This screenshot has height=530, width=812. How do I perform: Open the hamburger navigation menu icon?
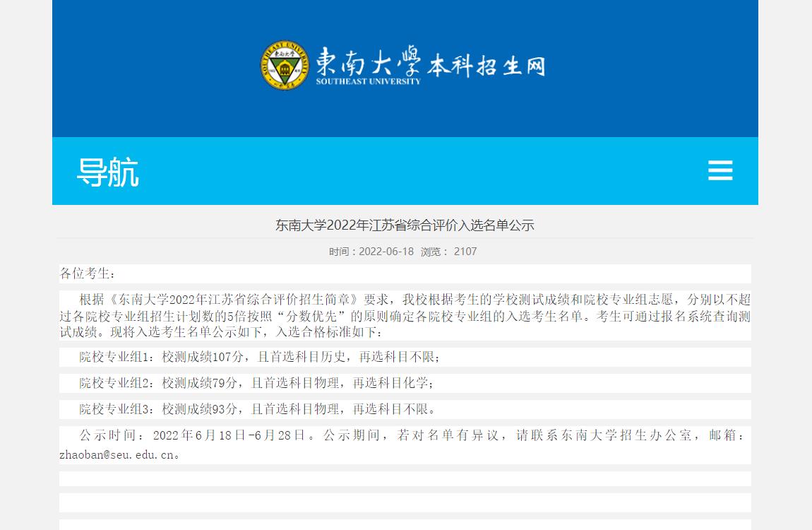[720, 170]
